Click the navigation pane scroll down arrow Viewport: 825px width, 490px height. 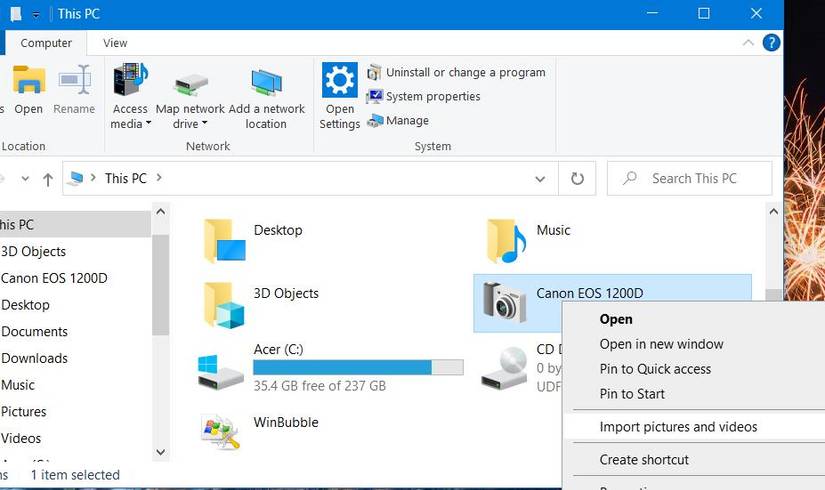(x=161, y=452)
